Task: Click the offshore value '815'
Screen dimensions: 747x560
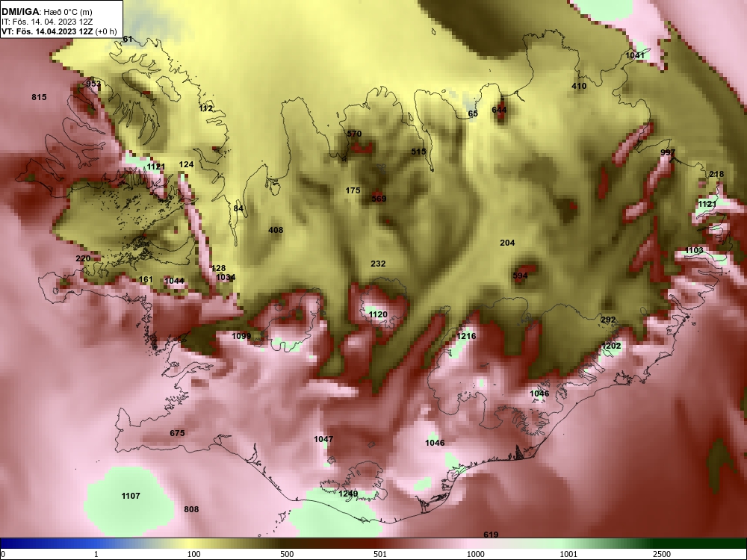Action: click(x=39, y=97)
